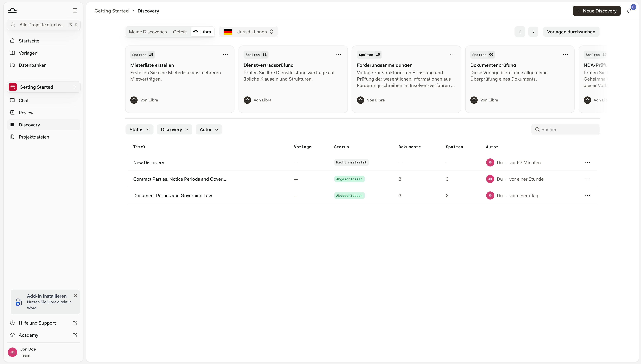Open row menu for New Discovery
Screen dimensions: 641x364
588,162
